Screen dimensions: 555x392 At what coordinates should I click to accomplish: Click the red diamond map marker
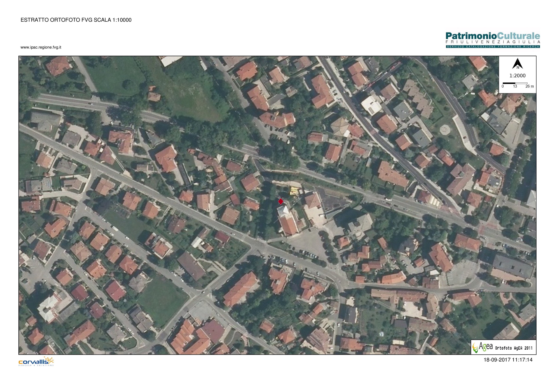coord(280,201)
